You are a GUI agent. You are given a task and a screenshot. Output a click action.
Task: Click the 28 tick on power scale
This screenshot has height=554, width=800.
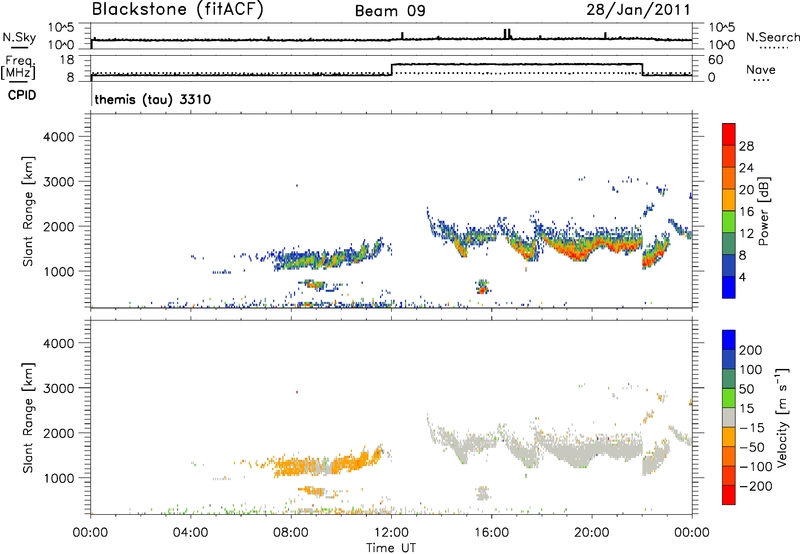746,146
